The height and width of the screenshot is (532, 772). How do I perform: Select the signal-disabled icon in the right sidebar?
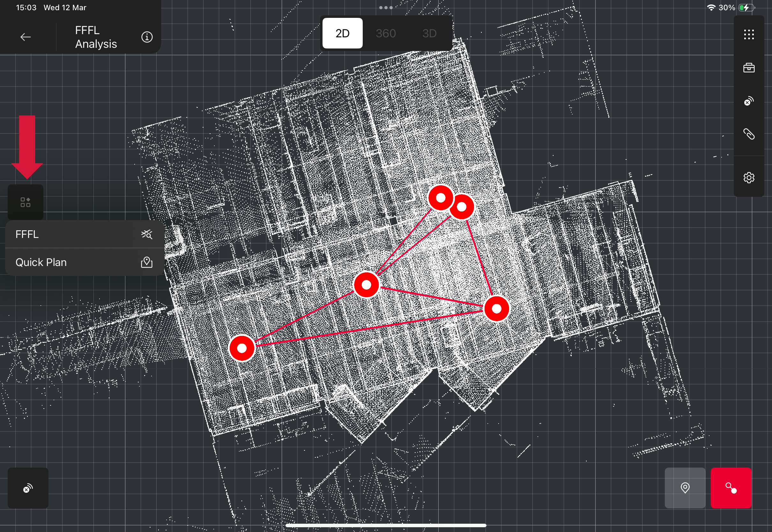[x=749, y=101]
